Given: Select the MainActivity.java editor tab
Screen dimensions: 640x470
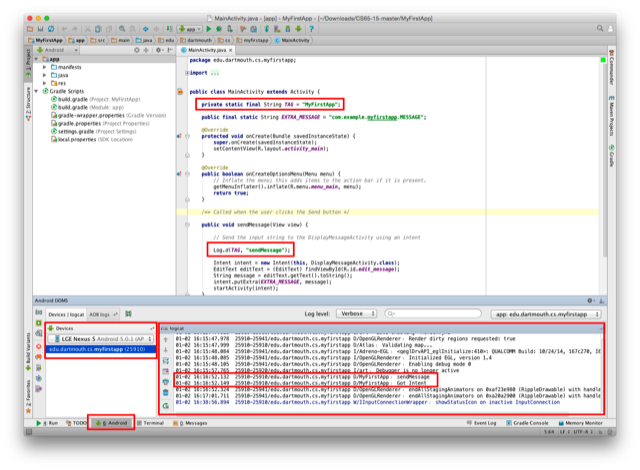Looking at the screenshot, I should pos(207,50).
